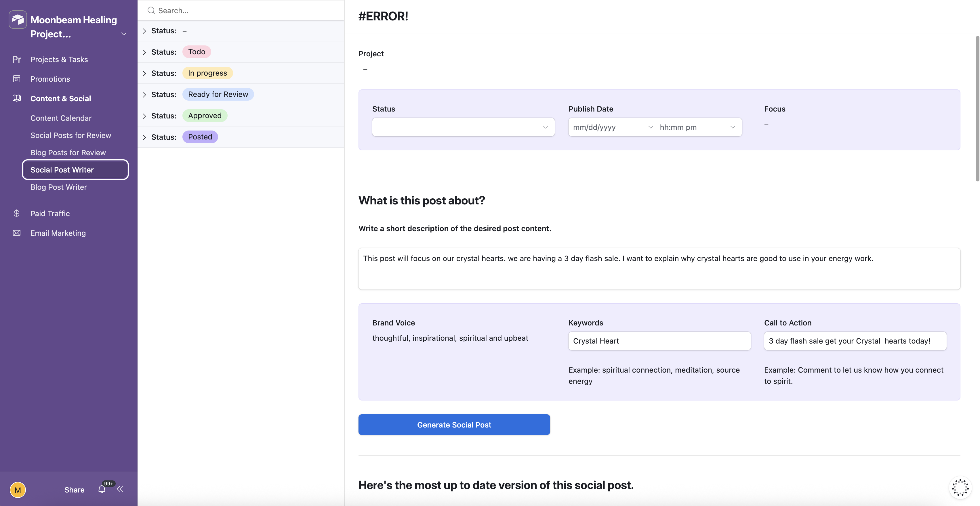Open the Promotions section
The height and width of the screenshot is (506, 980).
tap(50, 79)
